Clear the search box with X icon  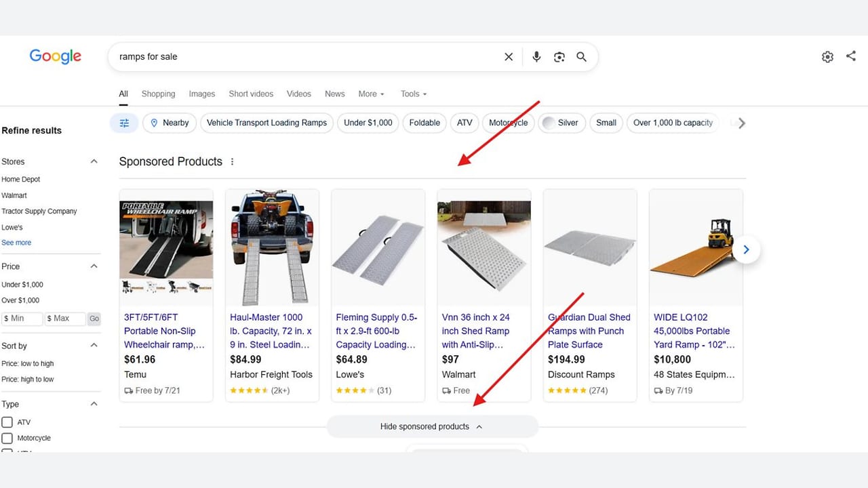[509, 57]
